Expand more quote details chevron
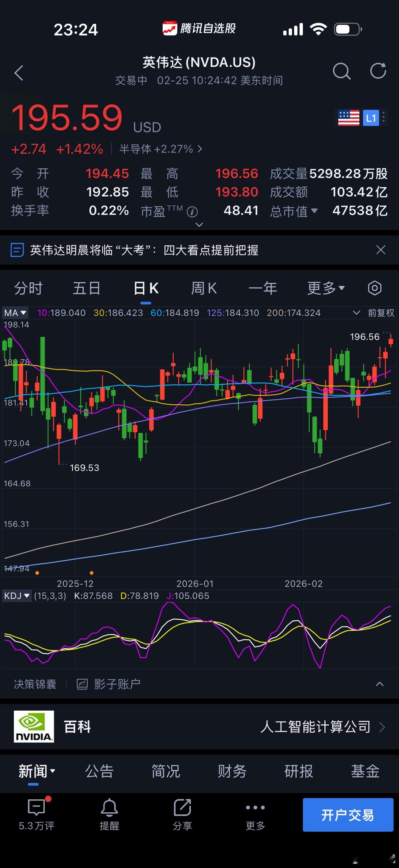 point(199,224)
